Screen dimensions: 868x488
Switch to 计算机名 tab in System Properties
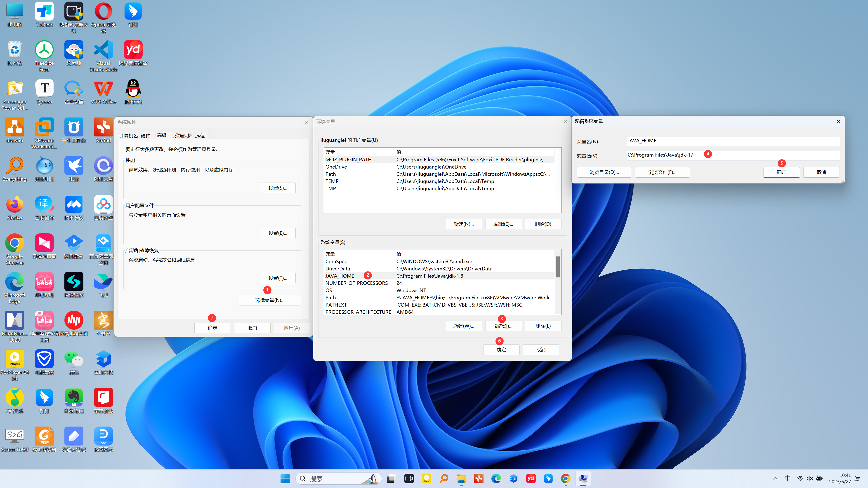[x=128, y=136]
